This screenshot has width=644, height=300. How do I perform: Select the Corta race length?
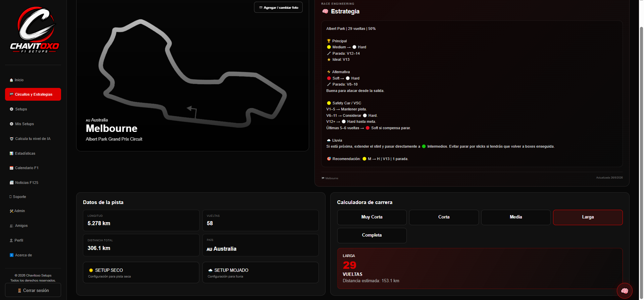click(x=444, y=217)
